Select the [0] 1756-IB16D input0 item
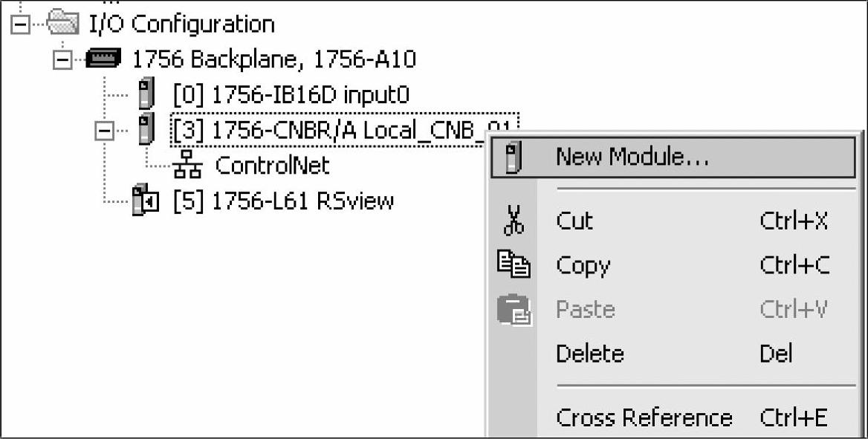Screen dimensions: 868x439 (291, 95)
